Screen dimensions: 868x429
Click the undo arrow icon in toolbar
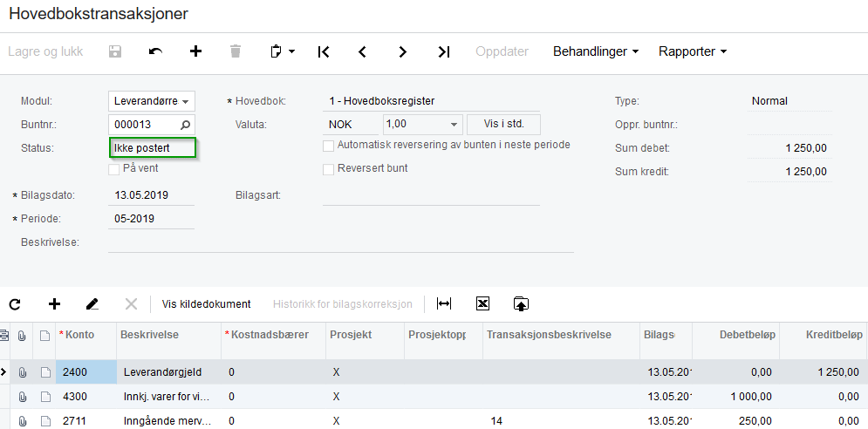tap(155, 51)
